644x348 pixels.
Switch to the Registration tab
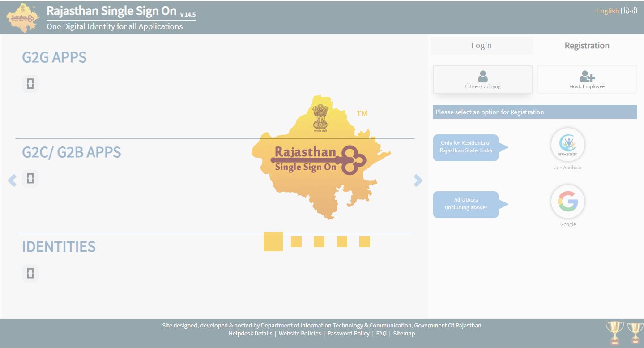click(587, 46)
